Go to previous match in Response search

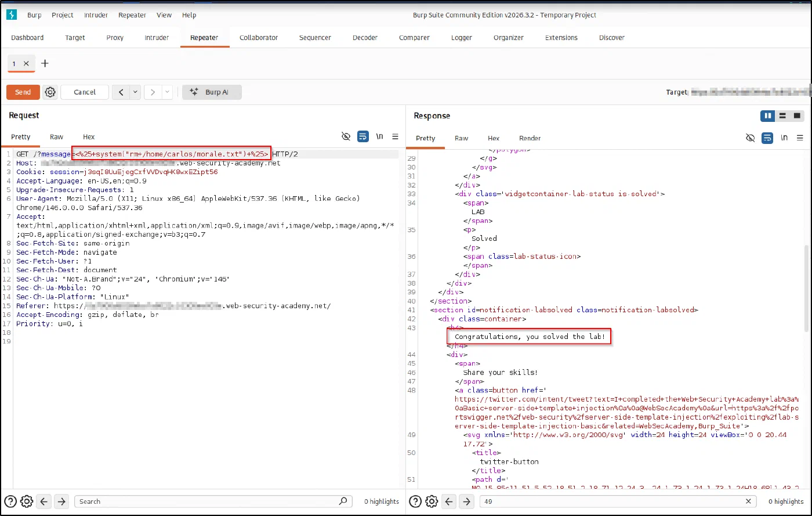click(x=449, y=501)
